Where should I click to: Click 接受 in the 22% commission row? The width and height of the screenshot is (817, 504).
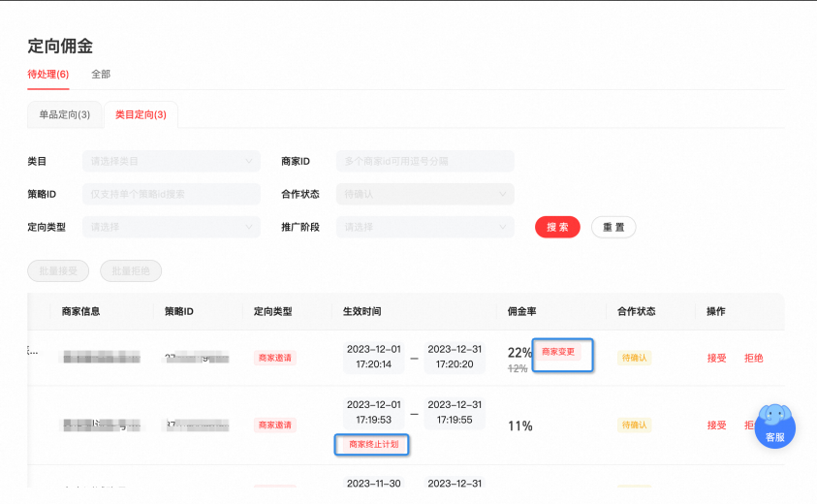pos(716,358)
